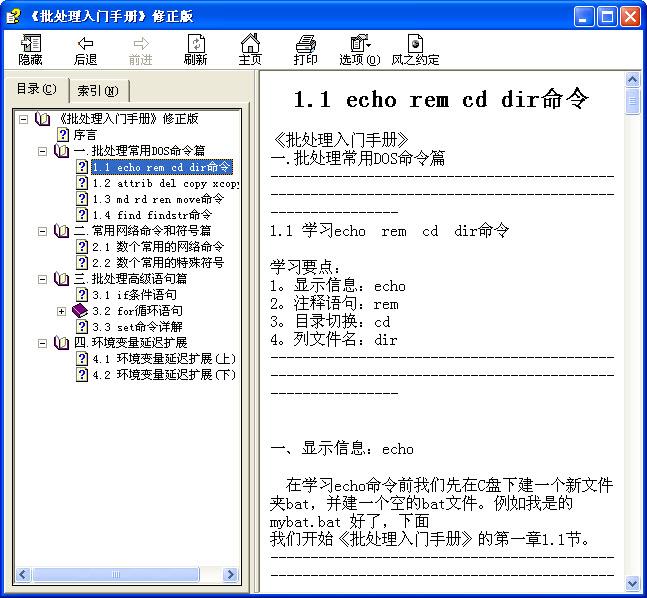Click the 风之约定 toolbar icon
The height and width of the screenshot is (598, 647).
coord(415,43)
